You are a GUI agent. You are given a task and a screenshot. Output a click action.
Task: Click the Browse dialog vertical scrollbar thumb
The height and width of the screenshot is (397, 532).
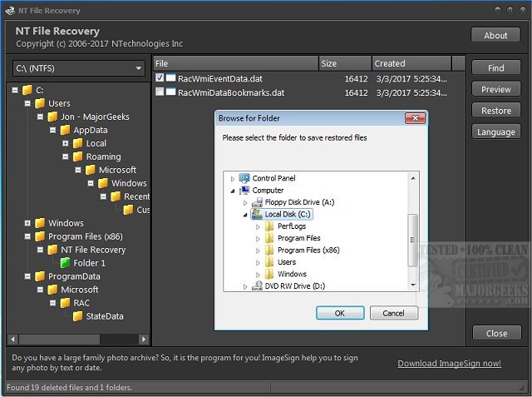click(412, 240)
